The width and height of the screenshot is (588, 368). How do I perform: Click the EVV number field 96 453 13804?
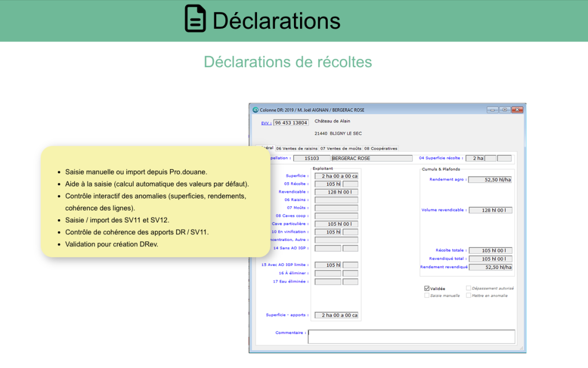point(291,123)
